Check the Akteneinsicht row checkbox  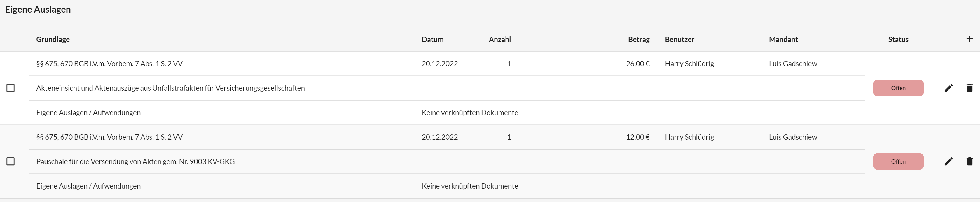(x=11, y=88)
